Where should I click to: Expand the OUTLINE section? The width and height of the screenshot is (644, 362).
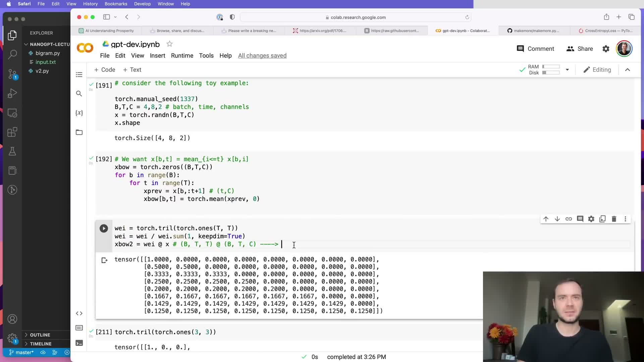tap(40, 335)
